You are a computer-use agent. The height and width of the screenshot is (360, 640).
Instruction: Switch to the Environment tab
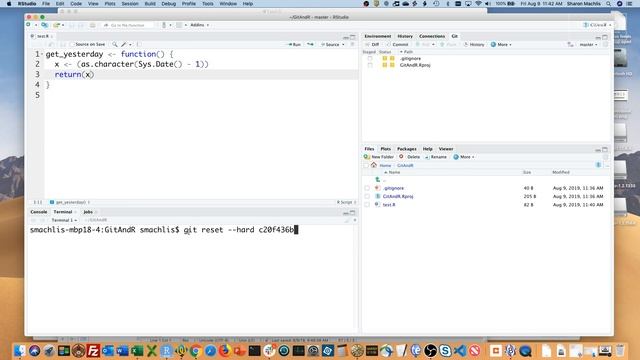378,36
